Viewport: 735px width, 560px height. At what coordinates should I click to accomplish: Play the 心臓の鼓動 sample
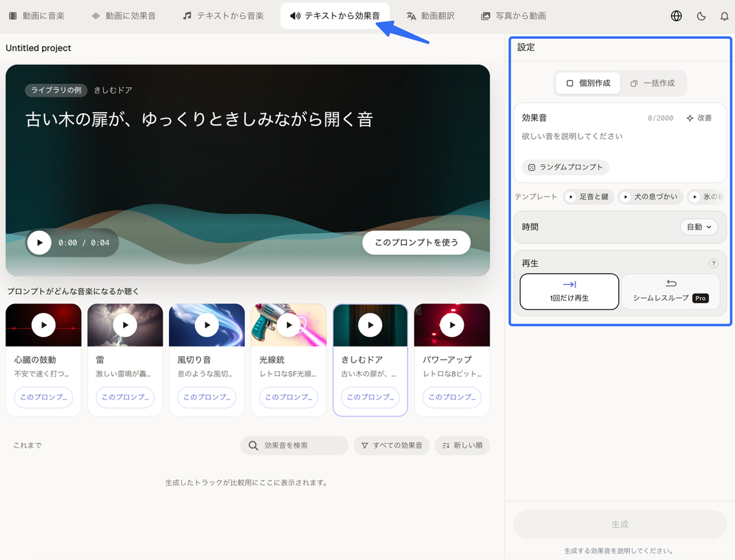[x=44, y=325]
